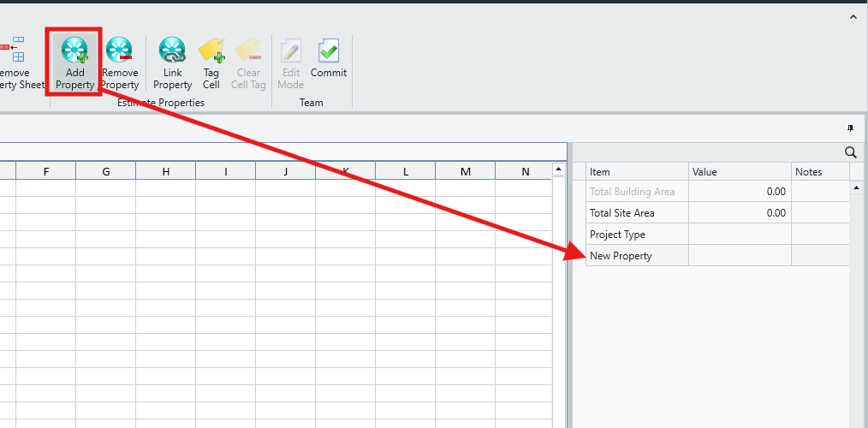The width and height of the screenshot is (868, 428).
Task: Select column M header in spreadsheet
Action: click(x=465, y=172)
